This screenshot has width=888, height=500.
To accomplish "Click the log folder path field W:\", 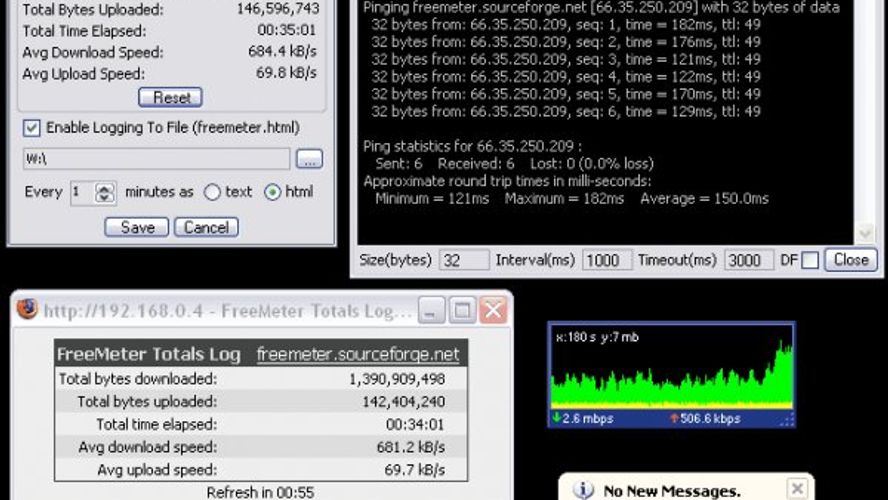I will (x=156, y=159).
